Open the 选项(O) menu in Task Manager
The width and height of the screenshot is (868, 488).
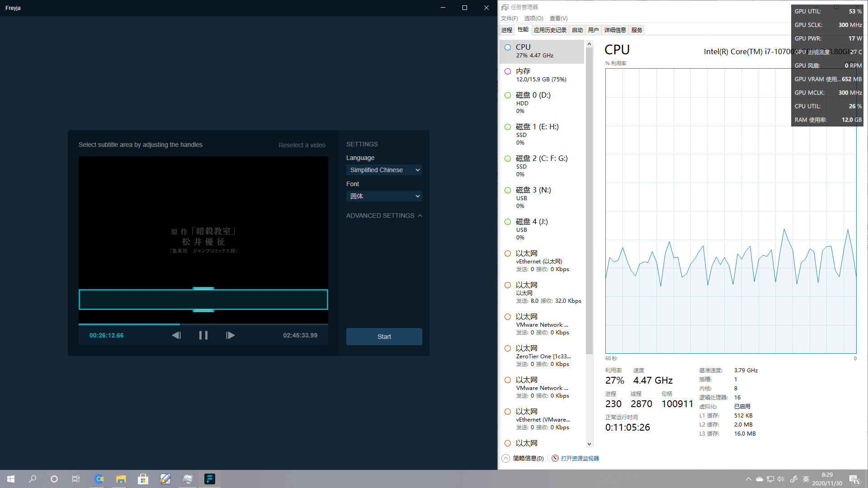tap(533, 19)
